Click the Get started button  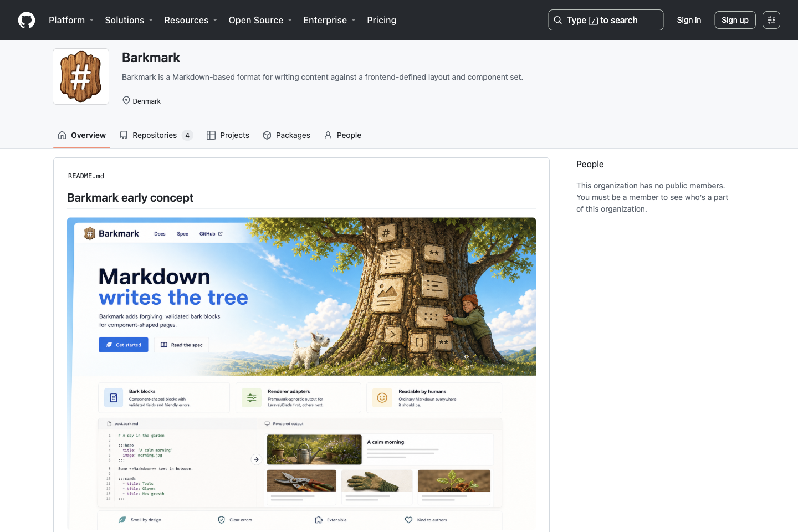click(x=124, y=345)
